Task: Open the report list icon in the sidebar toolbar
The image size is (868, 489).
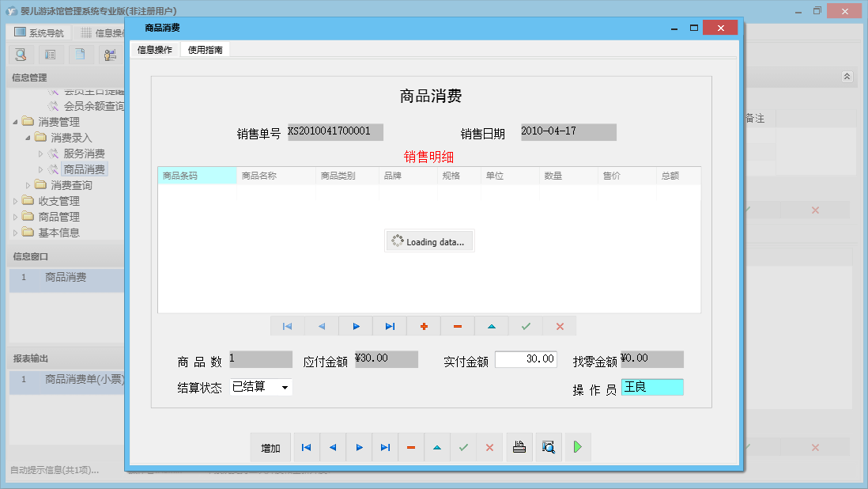Action: point(50,55)
